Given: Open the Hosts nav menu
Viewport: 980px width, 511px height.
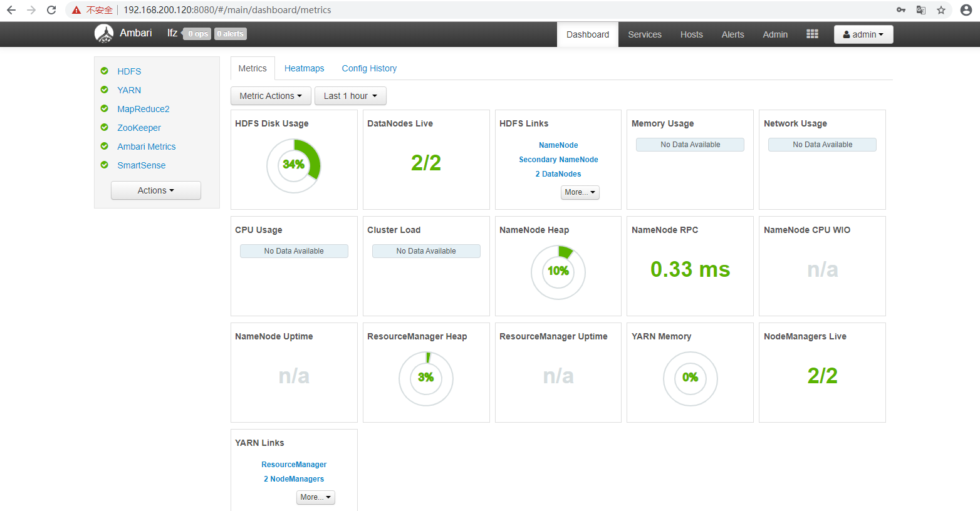Looking at the screenshot, I should 692,34.
